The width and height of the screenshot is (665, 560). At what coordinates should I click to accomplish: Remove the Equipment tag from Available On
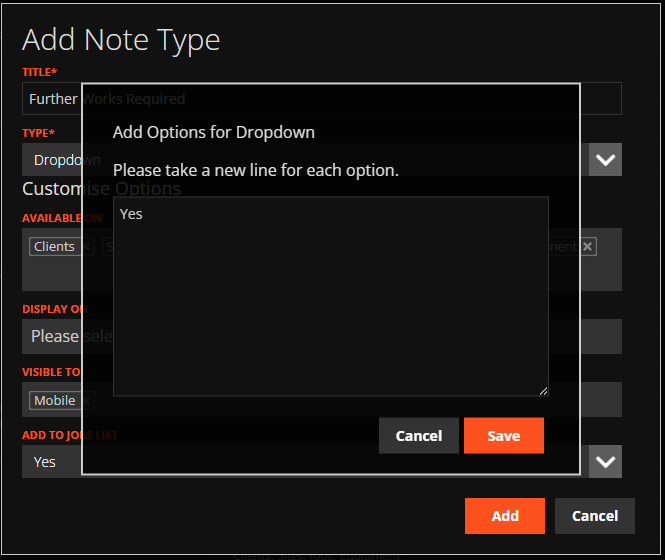click(587, 246)
